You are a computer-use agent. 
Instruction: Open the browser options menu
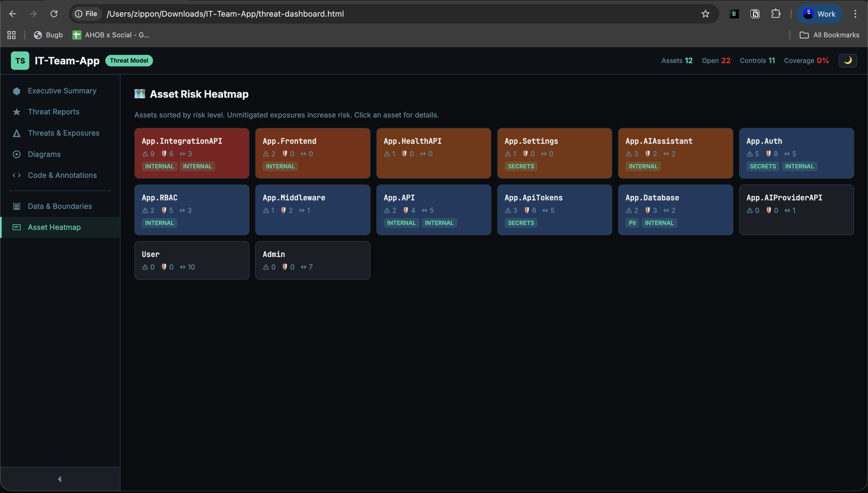[856, 14]
